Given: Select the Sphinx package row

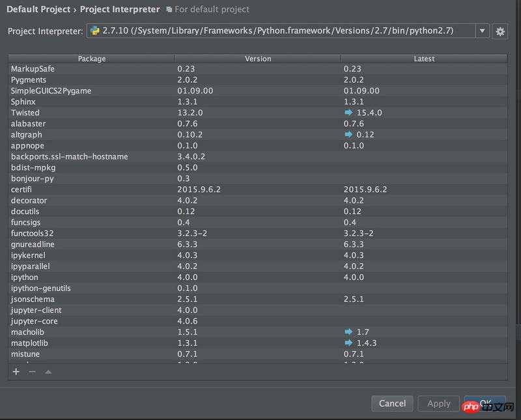Looking at the screenshot, I should [x=258, y=102].
